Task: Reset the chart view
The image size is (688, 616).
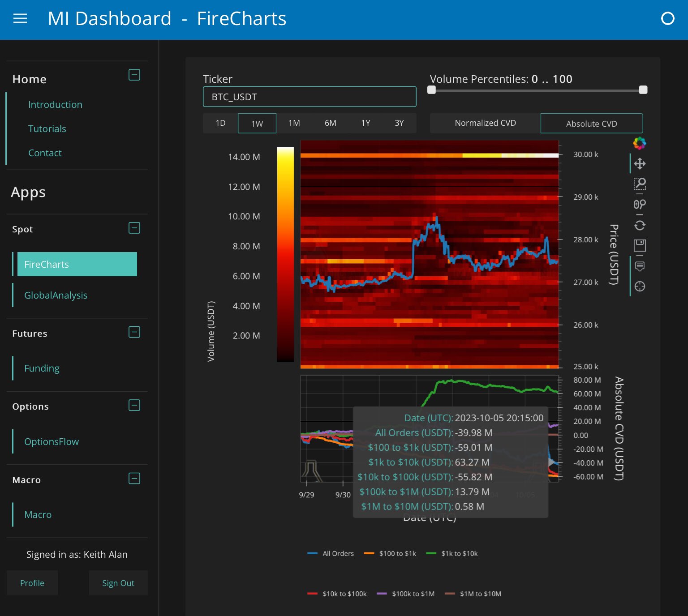Action: [x=640, y=225]
